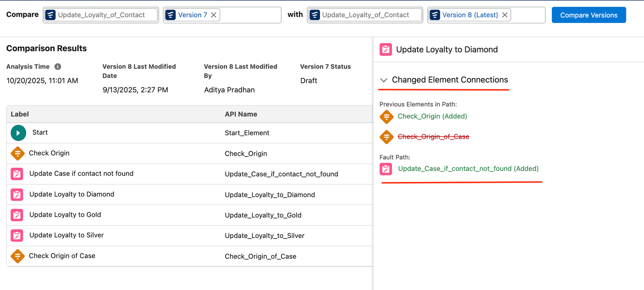Viewport: 644px width, 290px height.
Task: Collapse the Changed Element Connections section
Action: [x=384, y=80]
